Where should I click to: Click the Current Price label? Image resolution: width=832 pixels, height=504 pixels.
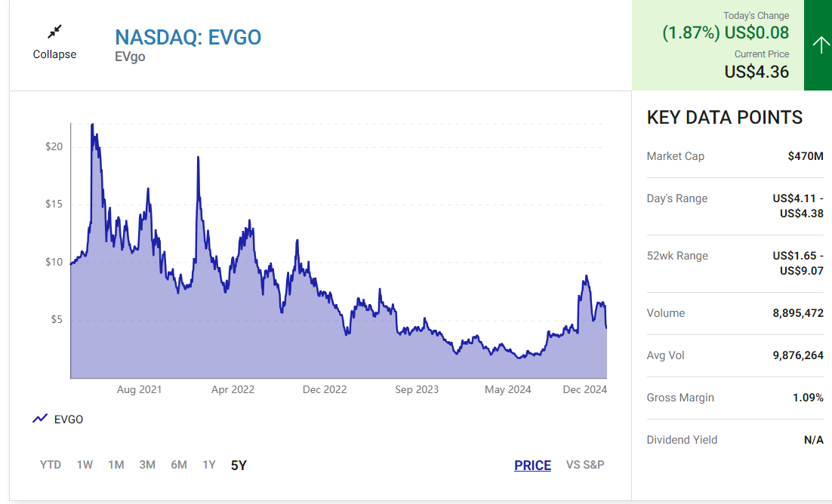pyautogui.click(x=762, y=54)
